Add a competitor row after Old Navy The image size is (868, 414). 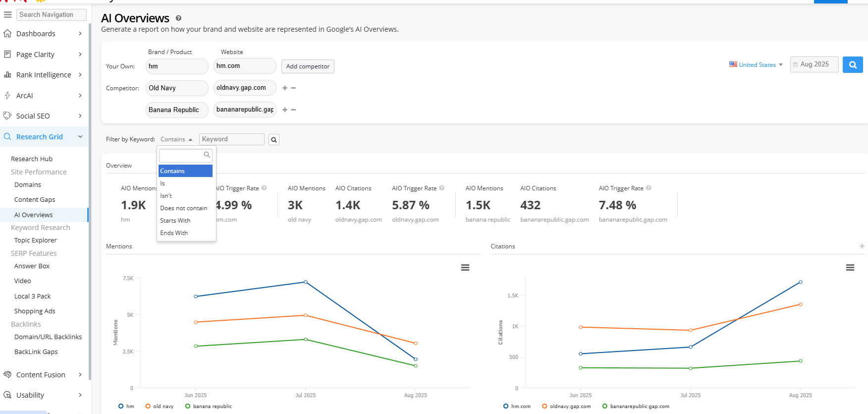coord(285,88)
